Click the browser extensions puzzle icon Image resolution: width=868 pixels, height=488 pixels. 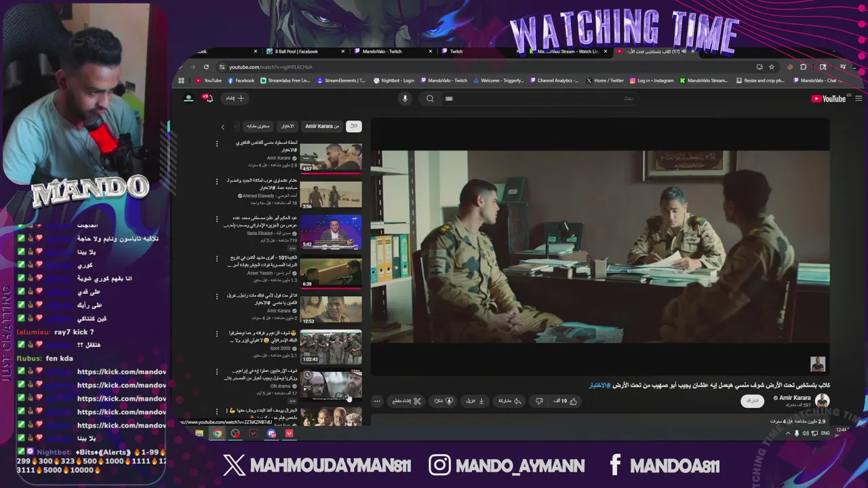pos(804,67)
